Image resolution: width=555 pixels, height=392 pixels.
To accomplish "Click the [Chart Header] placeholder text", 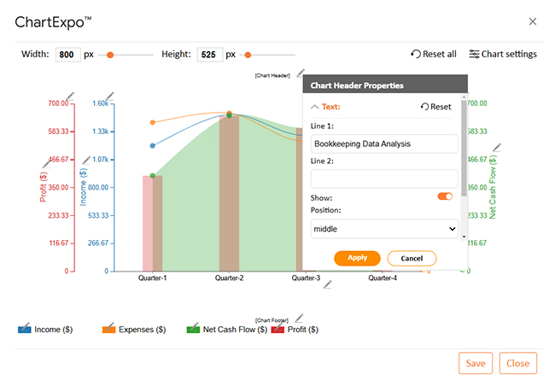I will pos(272,75).
